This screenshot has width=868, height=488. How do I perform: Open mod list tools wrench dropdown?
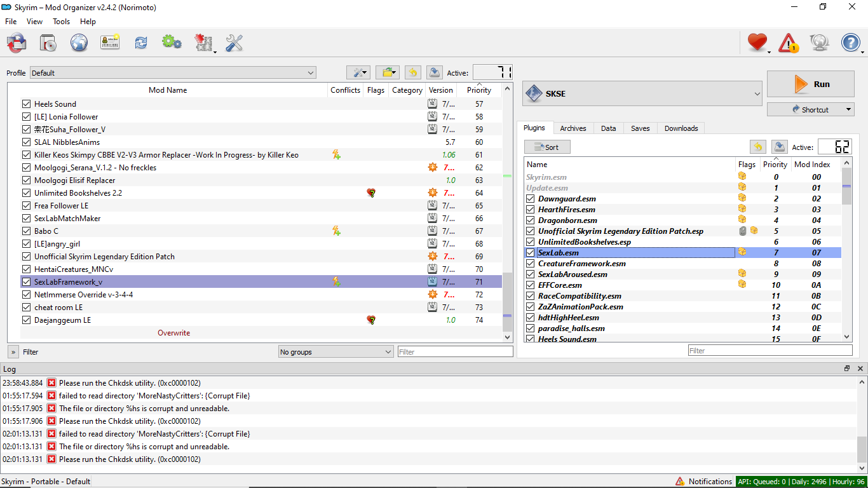tap(358, 72)
